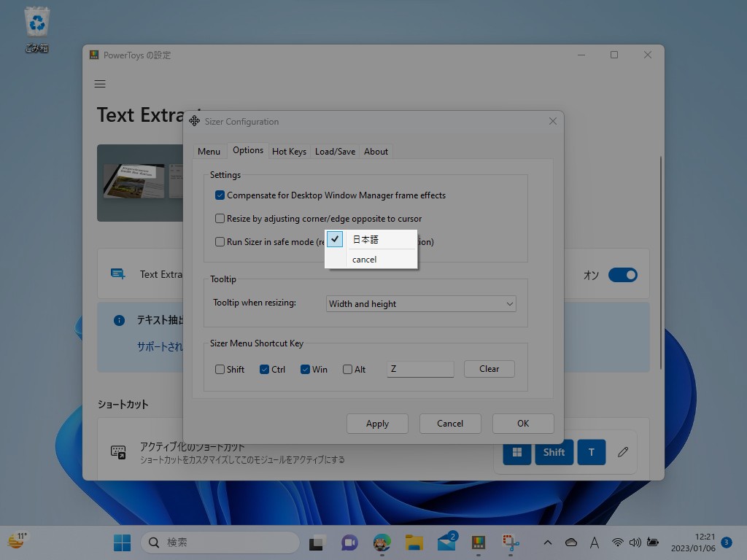Click the Clear button

(489, 369)
